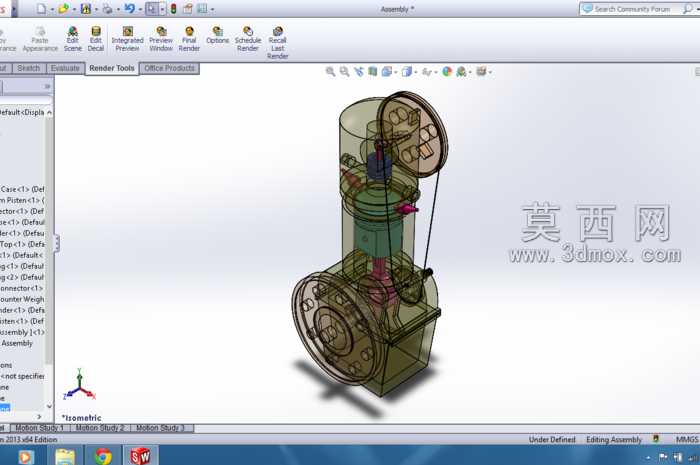Screen dimensions: 700x465
Task: Switch to the Sketch tab
Action: (x=29, y=68)
